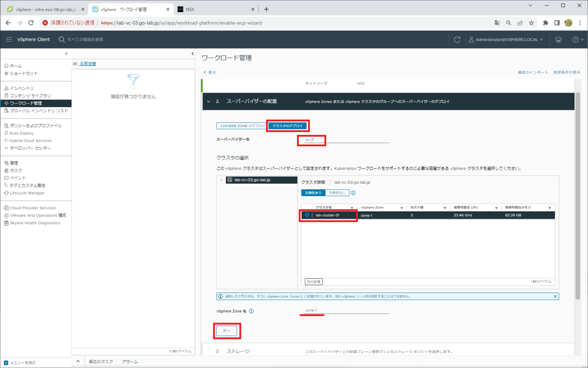Viewport: 588px width, 368px height.
Task: Open ポリシーおよびプロファイル in the sidebar
Action: click(x=36, y=125)
